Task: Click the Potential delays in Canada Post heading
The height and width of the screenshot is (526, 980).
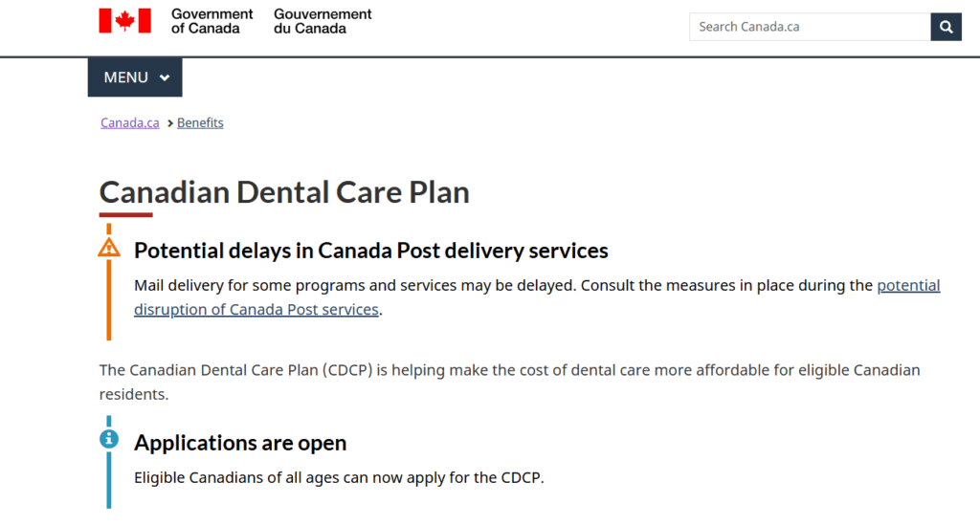Action: [370, 251]
